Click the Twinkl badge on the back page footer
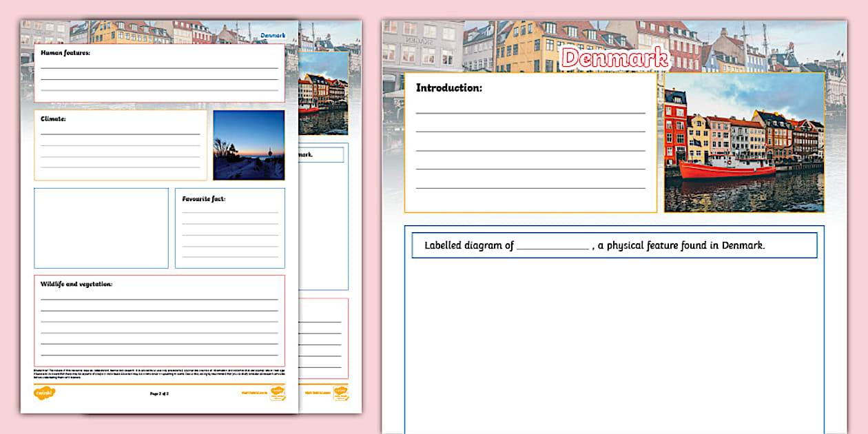This screenshot has width=868, height=434. (x=340, y=393)
